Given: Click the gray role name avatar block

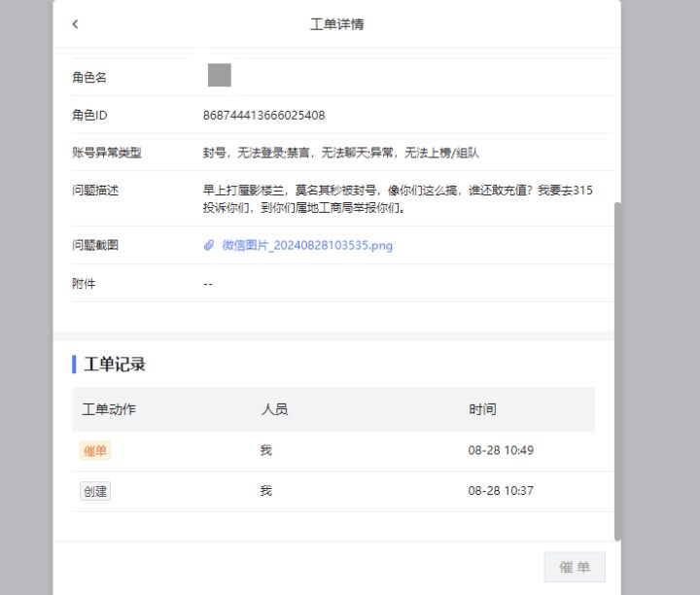Looking at the screenshot, I should click(220, 75).
